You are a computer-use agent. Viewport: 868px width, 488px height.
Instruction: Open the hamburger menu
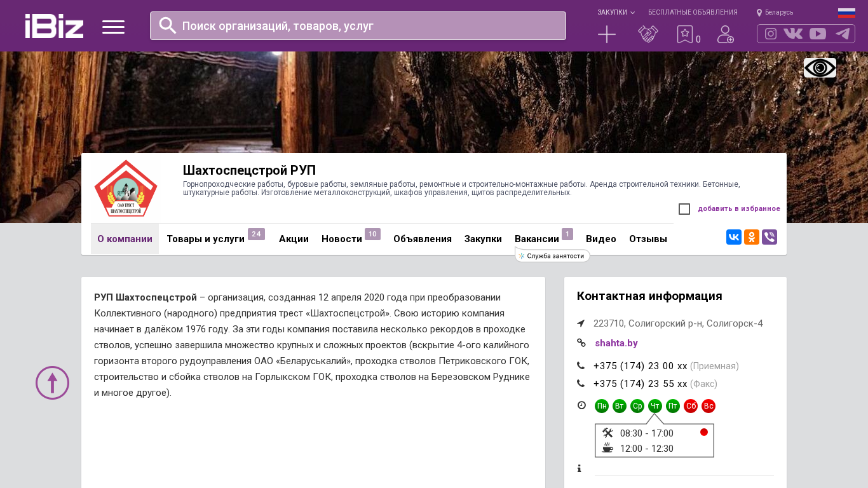pos(113,27)
